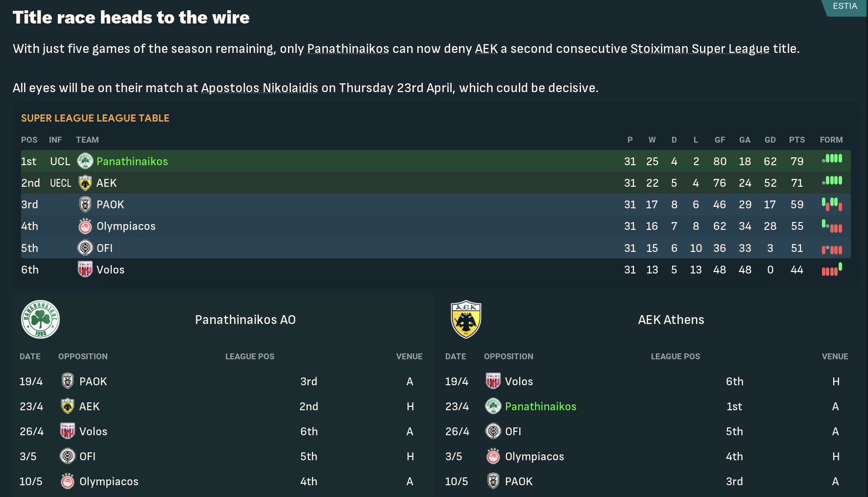Click the AEK badge in league table
The image size is (868, 497).
click(85, 183)
